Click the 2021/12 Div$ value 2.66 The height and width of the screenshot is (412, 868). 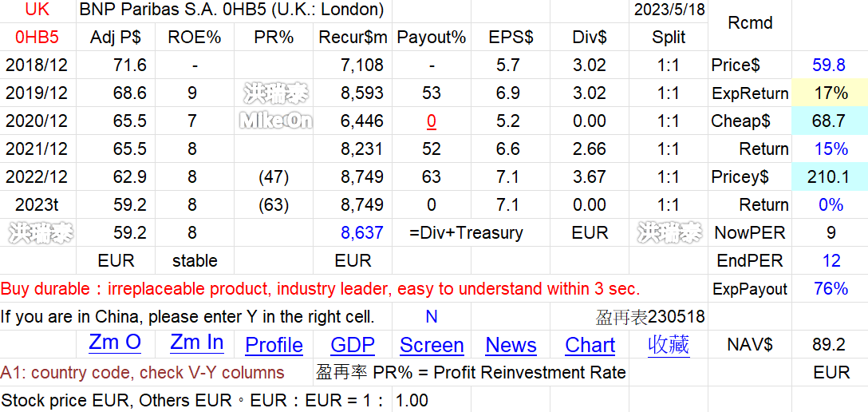tap(590, 149)
